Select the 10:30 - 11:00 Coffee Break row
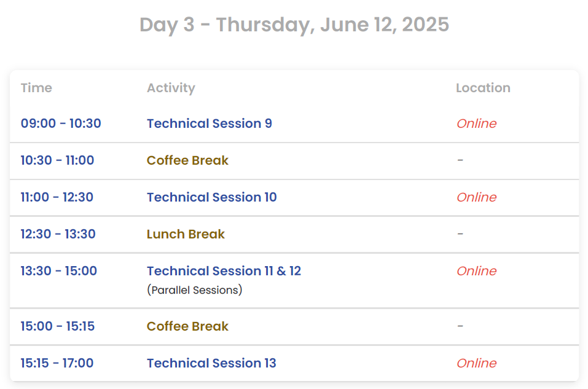Viewport: 588px width, 389px height. point(187,160)
